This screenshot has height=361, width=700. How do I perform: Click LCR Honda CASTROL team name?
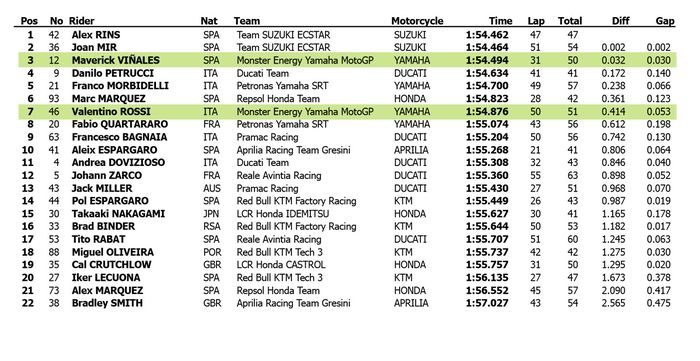click(x=281, y=265)
